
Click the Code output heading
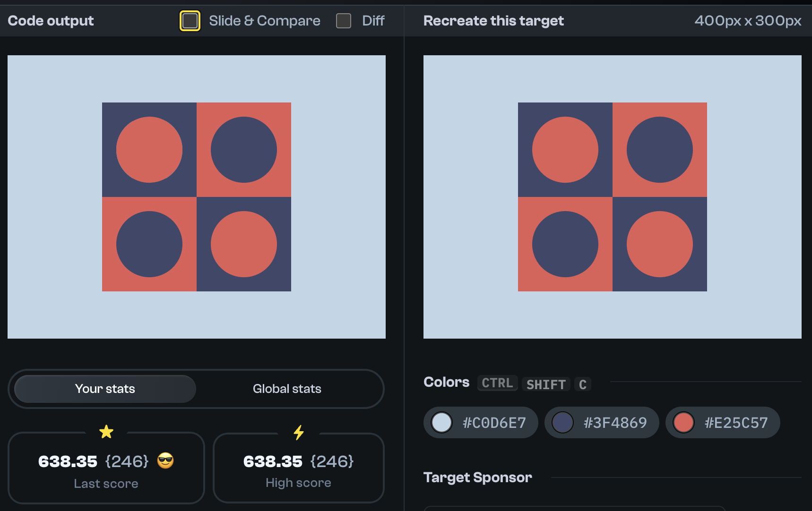(51, 21)
